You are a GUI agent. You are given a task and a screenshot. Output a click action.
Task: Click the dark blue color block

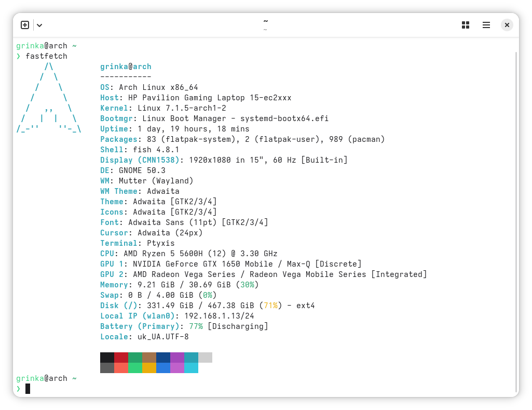click(x=163, y=358)
